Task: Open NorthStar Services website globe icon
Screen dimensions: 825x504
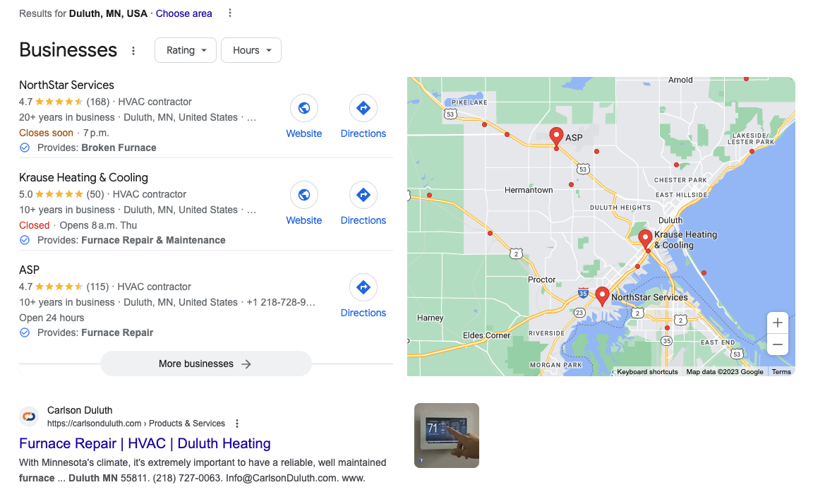Action: click(x=304, y=108)
